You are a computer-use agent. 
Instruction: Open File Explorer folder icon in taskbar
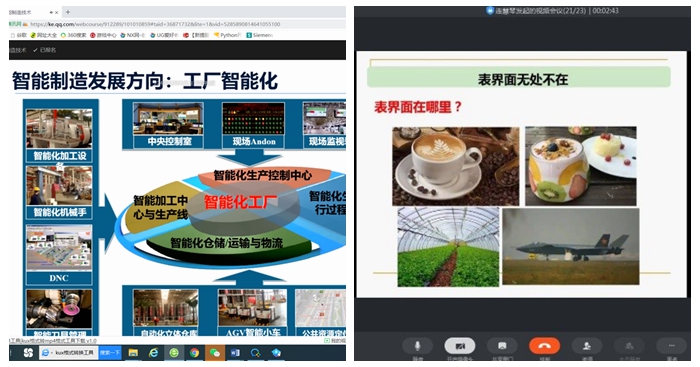click(x=133, y=353)
